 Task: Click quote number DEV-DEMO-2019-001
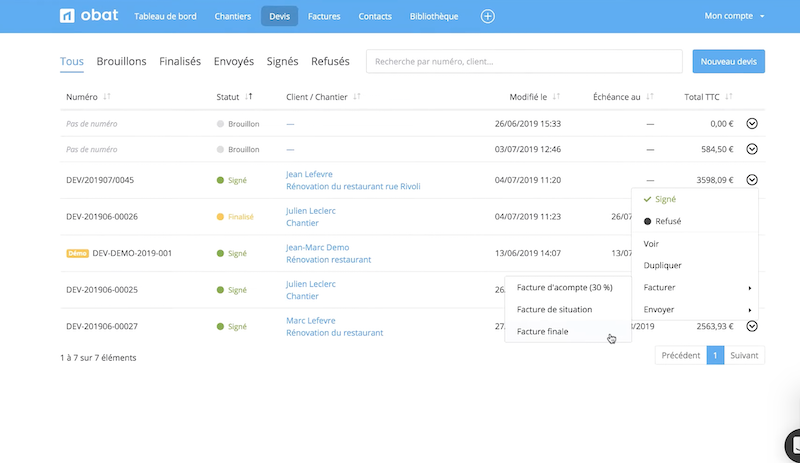pyautogui.click(x=132, y=253)
